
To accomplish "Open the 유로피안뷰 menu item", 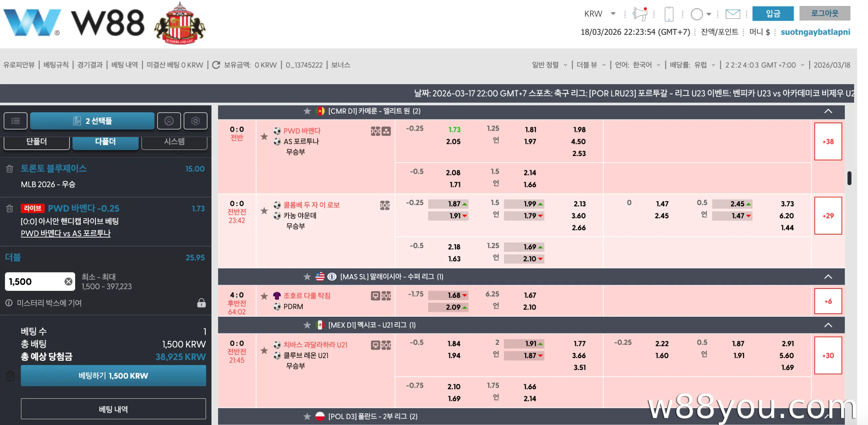I will click(19, 65).
